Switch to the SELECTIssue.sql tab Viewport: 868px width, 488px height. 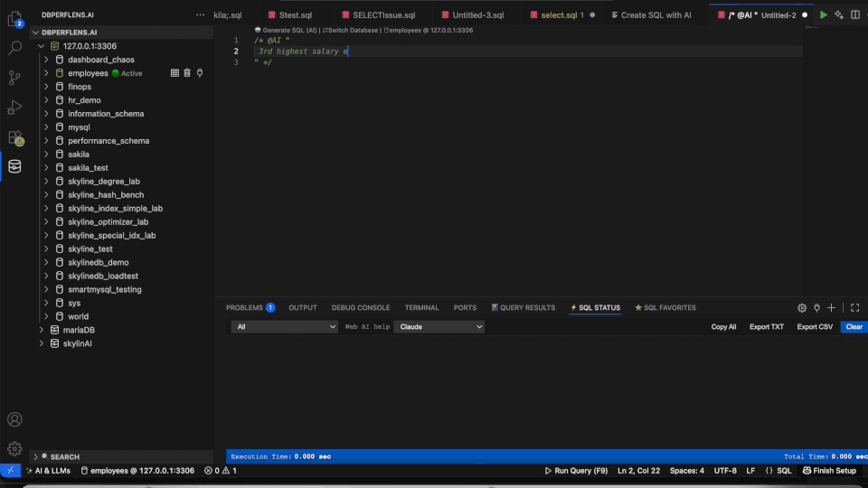(379, 15)
